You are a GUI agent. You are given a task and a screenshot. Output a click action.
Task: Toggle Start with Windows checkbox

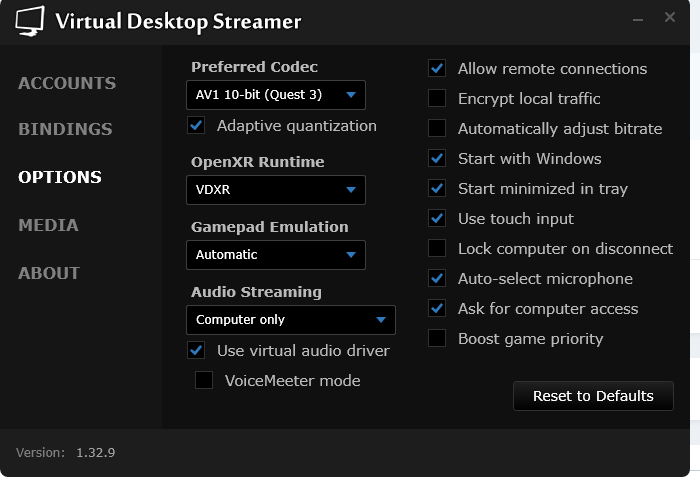437,159
